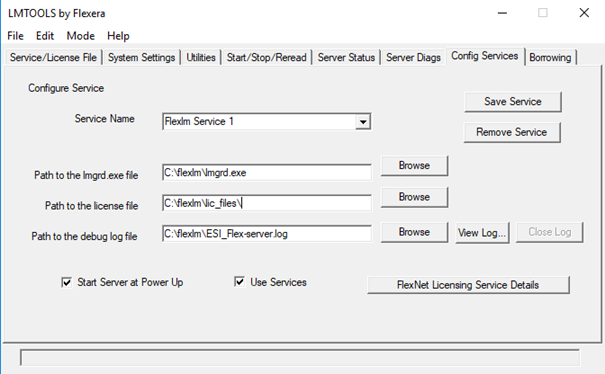Click into the license file path field
This screenshot has width=605, height=374.
click(x=267, y=203)
